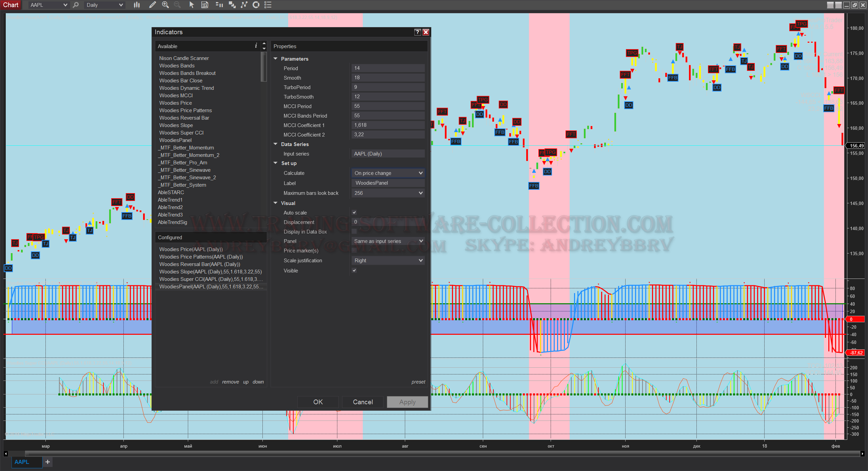The image size is (868, 471).
Task: Click the candlestick bar type icon
Action: 137,5
